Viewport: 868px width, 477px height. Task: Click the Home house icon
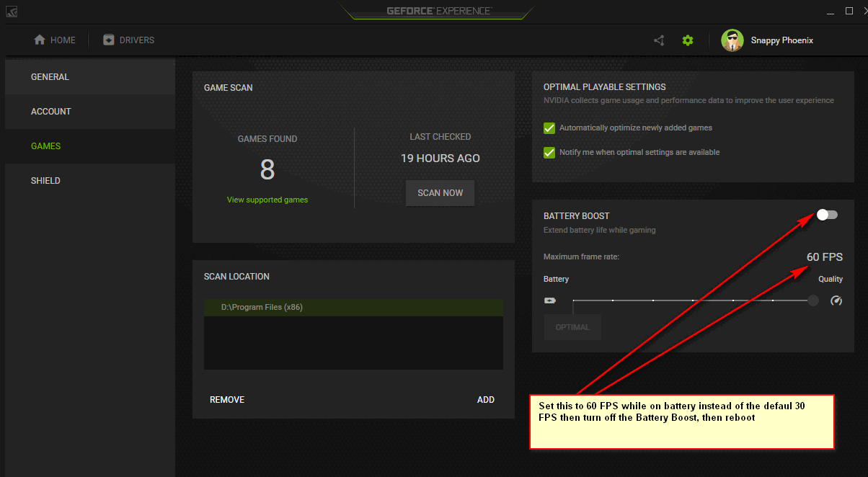(40, 40)
